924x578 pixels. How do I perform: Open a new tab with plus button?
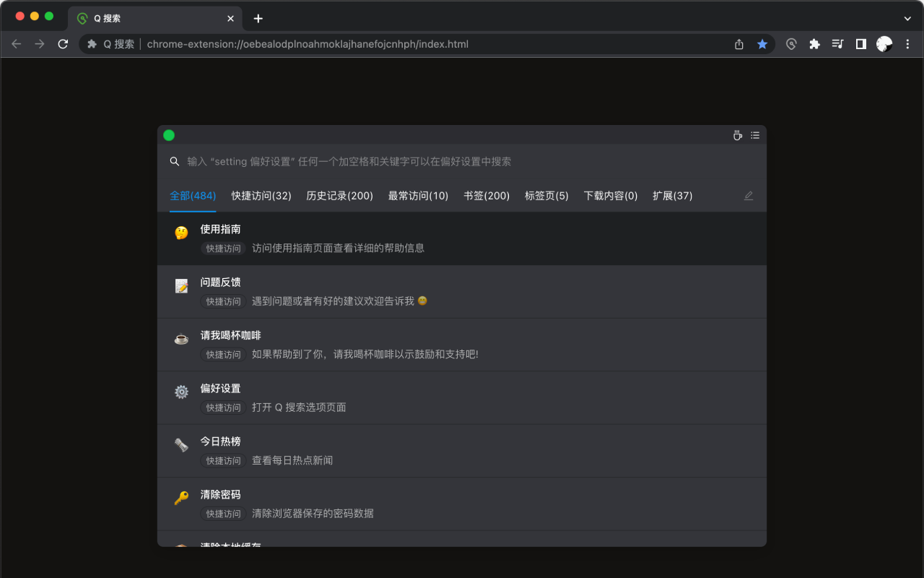pyautogui.click(x=258, y=18)
